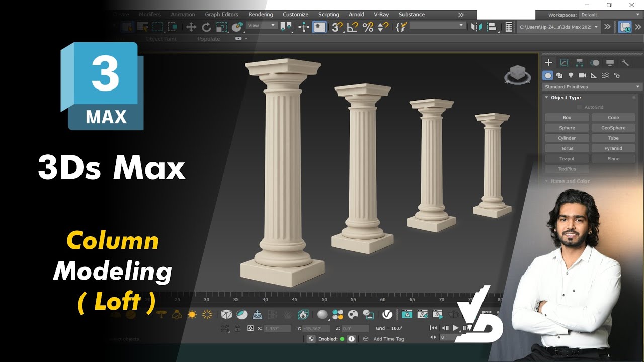Open the Standard Primitives dropdown
Screen dimensions: 644x362
tap(592, 87)
